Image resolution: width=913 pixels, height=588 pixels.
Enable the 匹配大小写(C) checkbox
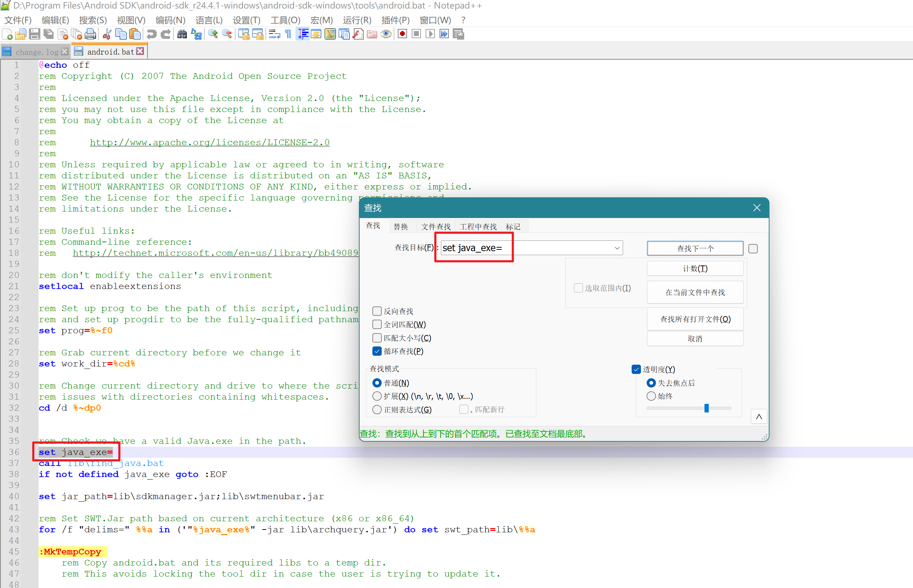pos(377,338)
